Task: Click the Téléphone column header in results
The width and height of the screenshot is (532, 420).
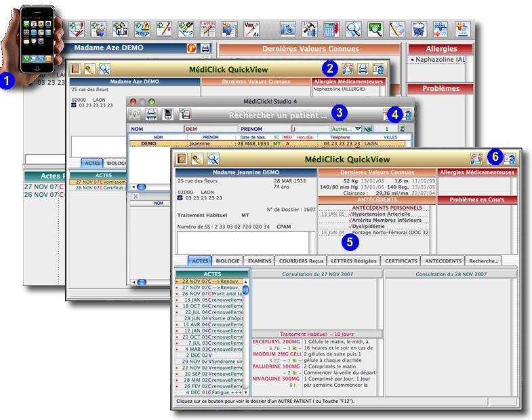Action: coord(340,137)
